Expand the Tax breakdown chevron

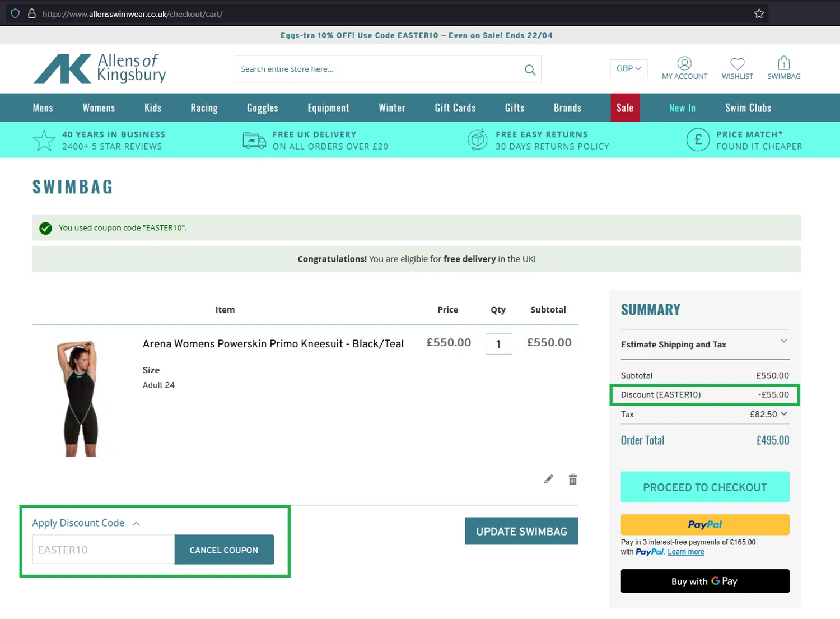click(x=784, y=413)
